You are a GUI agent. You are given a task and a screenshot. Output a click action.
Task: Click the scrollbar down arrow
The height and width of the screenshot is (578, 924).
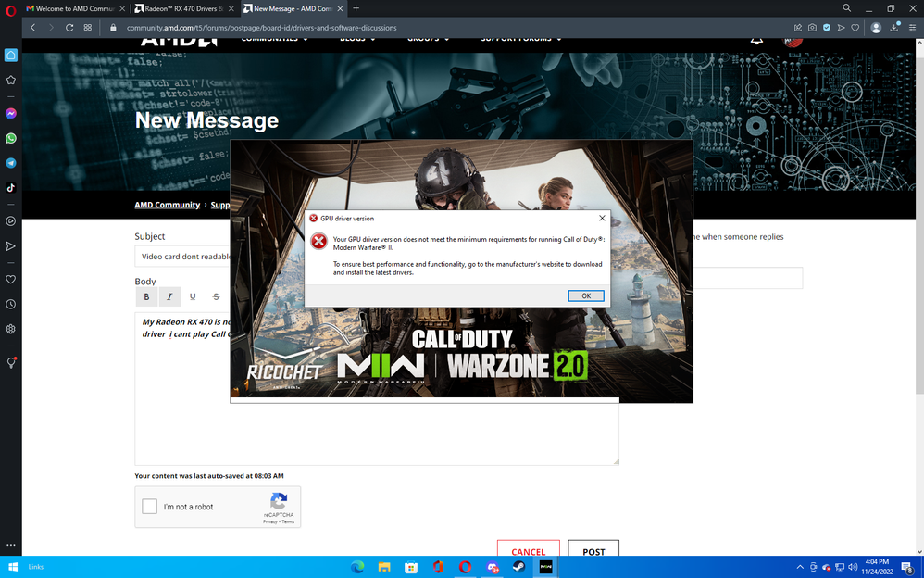919,551
